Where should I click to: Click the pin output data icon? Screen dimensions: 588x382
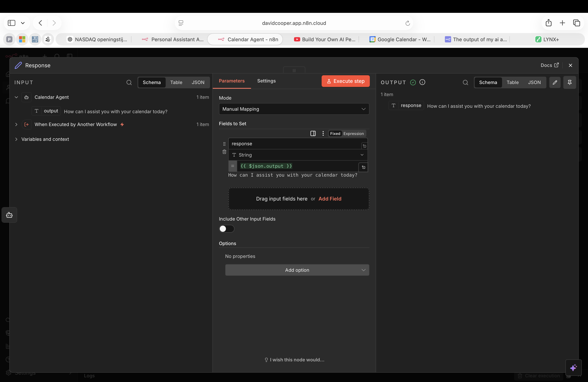point(570,82)
